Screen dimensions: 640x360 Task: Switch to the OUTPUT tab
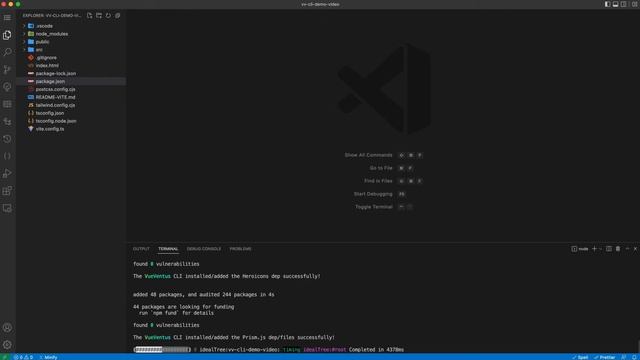click(141, 249)
